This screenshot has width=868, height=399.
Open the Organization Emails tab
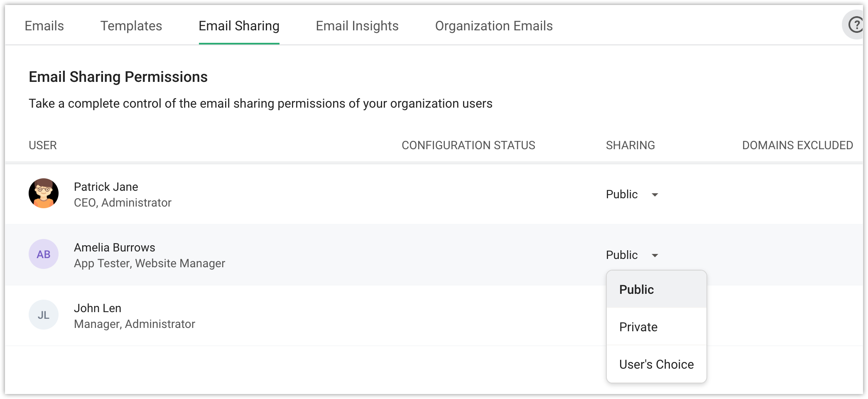493,26
